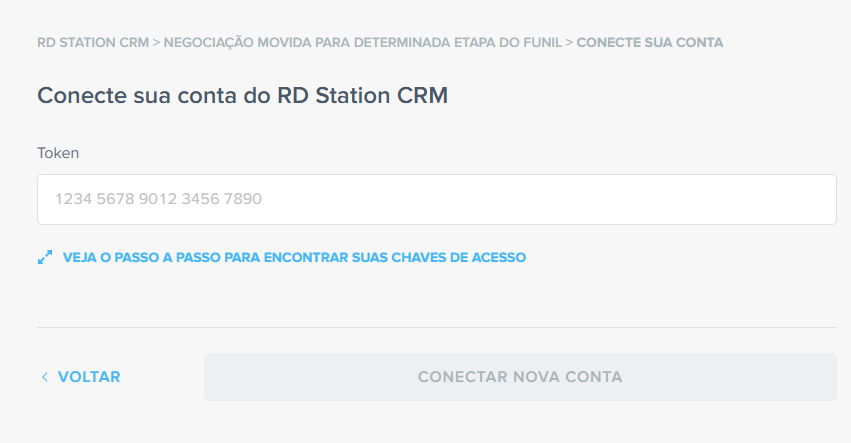Open the Negociação Movida Para Determinada Etapa breadcrumb

coord(360,43)
